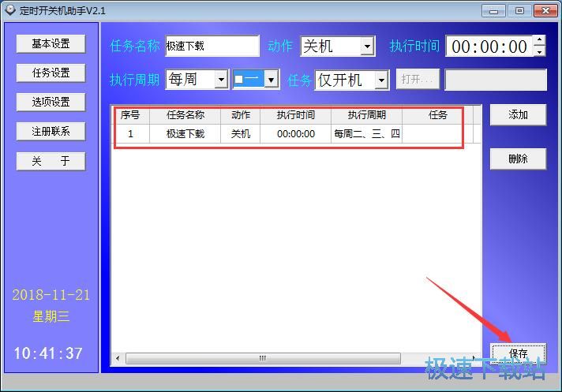The width and height of the screenshot is (562, 392).
Task: Go to 注册联系 registration page
Action: (51, 132)
